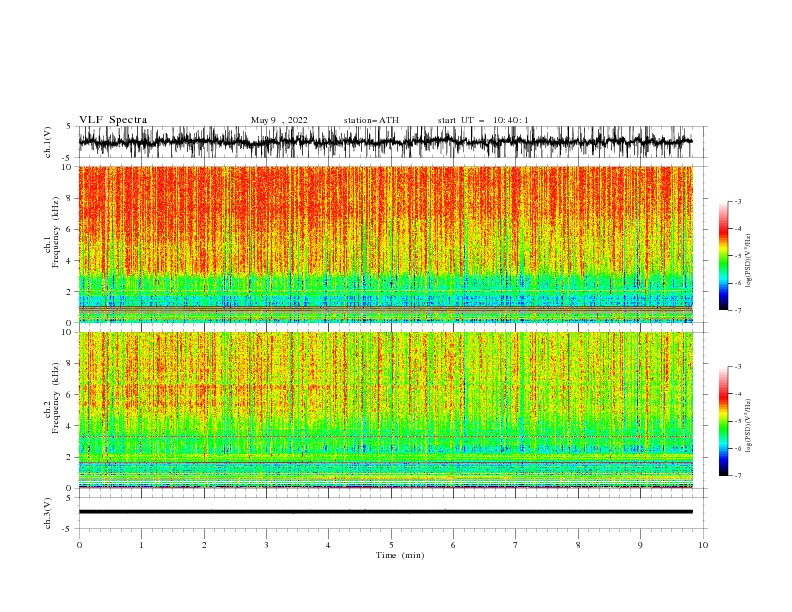Viewport: 792px width, 612px height.
Task: Click the "-3" label on the ch.1 colorbar
Action: click(737, 201)
